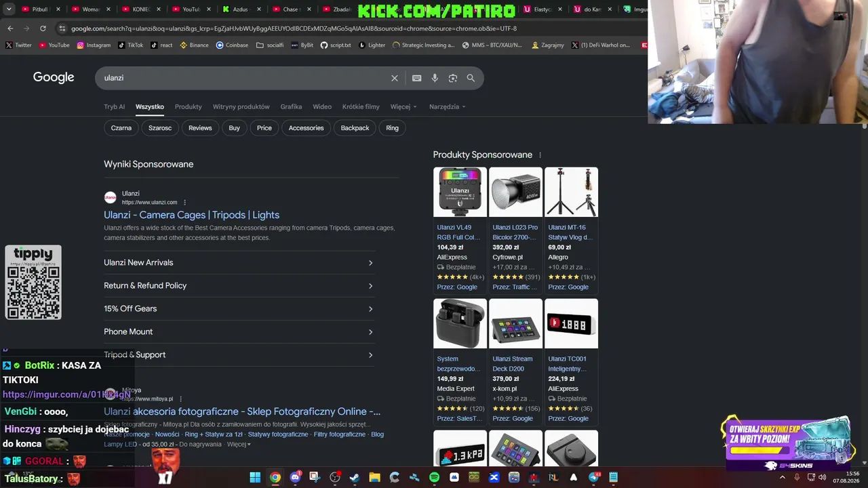This screenshot has width=868, height=488.
Task: Open Ulanzi TC001 Inteligentny product link
Action: [x=568, y=364]
